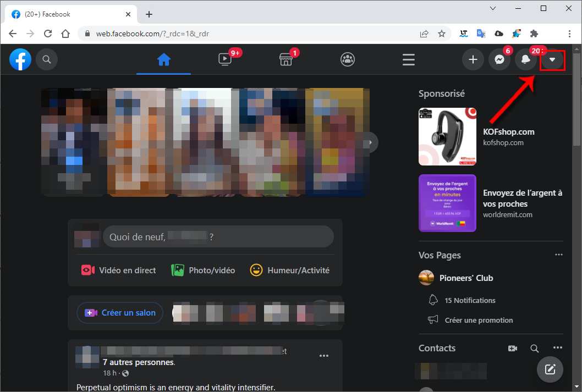This screenshot has width=582, height=392.
Task: Open Messenger chats icon
Action: pyautogui.click(x=499, y=59)
